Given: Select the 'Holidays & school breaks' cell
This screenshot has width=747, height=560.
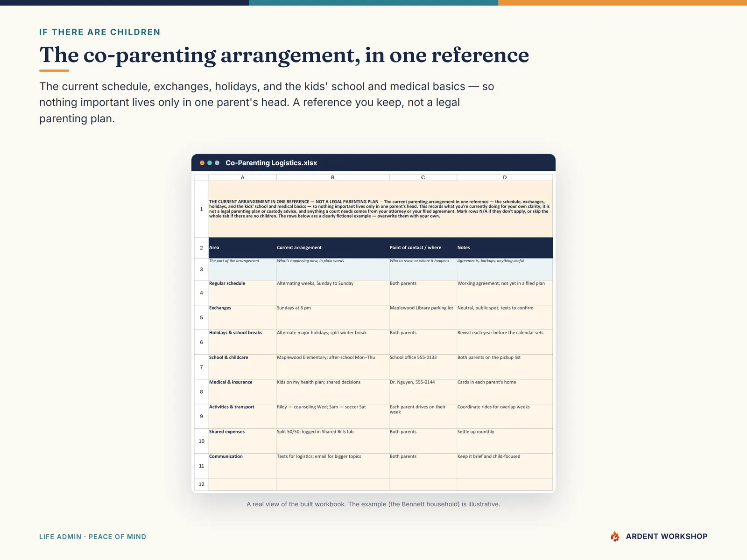Looking at the screenshot, I should [x=242, y=342].
